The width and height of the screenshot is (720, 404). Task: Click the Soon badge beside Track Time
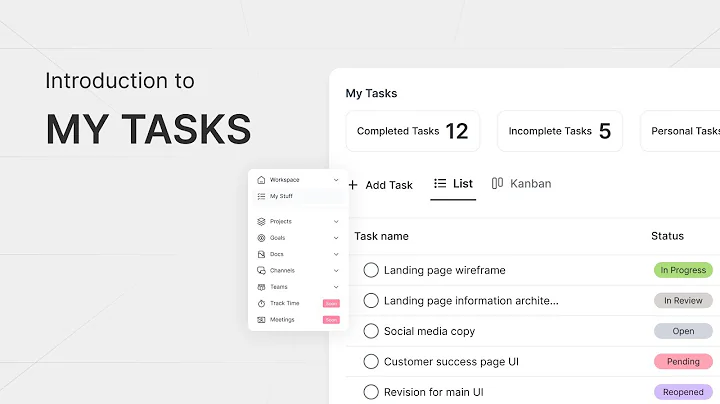[x=331, y=303]
